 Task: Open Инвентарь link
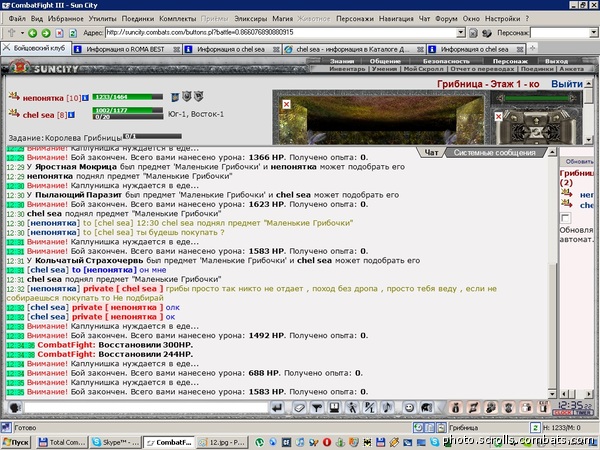point(347,69)
